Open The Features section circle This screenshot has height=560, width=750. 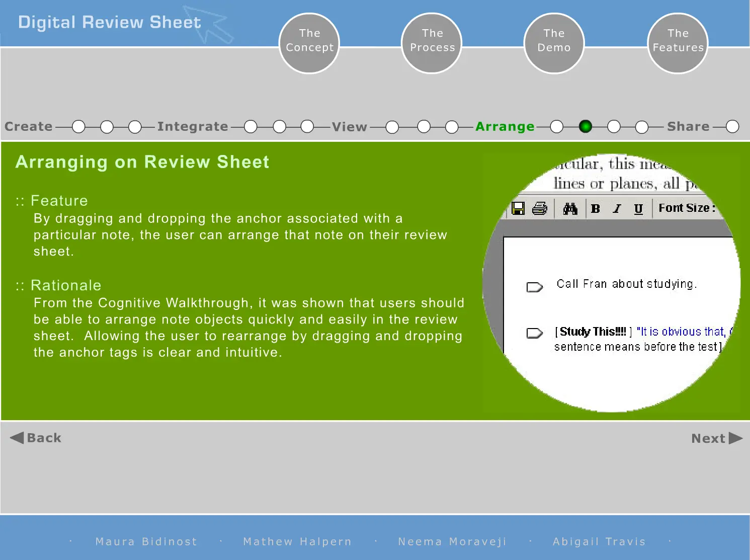pos(678,43)
